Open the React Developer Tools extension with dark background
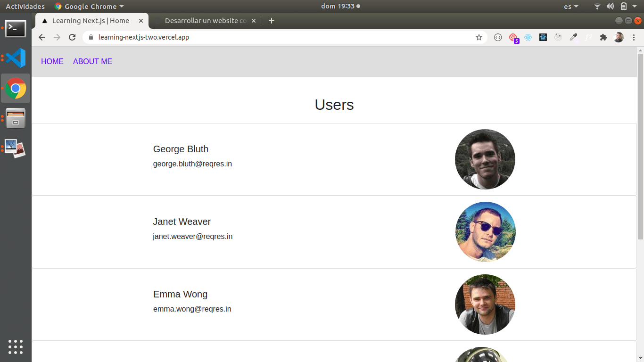The width and height of the screenshot is (644, 362). tap(543, 37)
